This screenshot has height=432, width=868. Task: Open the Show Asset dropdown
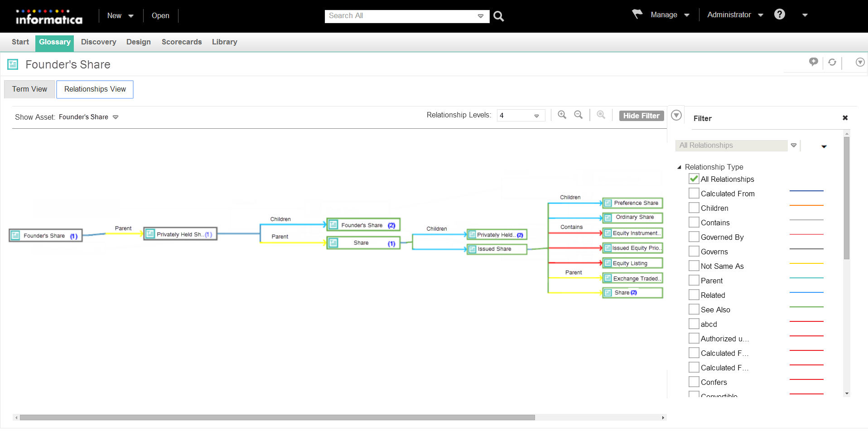[x=116, y=117]
